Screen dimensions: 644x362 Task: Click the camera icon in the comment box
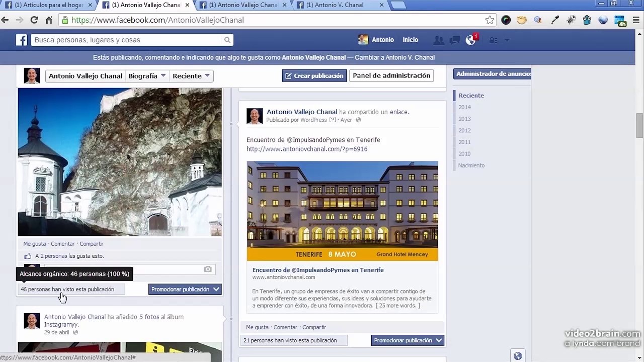208,269
